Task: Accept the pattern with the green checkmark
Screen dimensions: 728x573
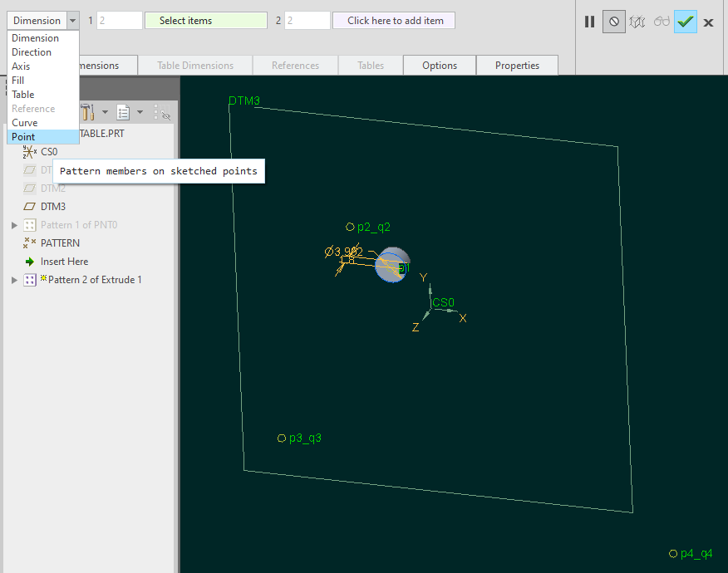Action: (x=685, y=22)
